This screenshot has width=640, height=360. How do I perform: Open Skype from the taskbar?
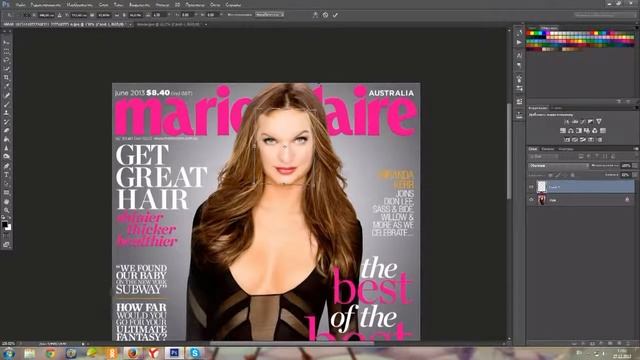click(x=195, y=353)
